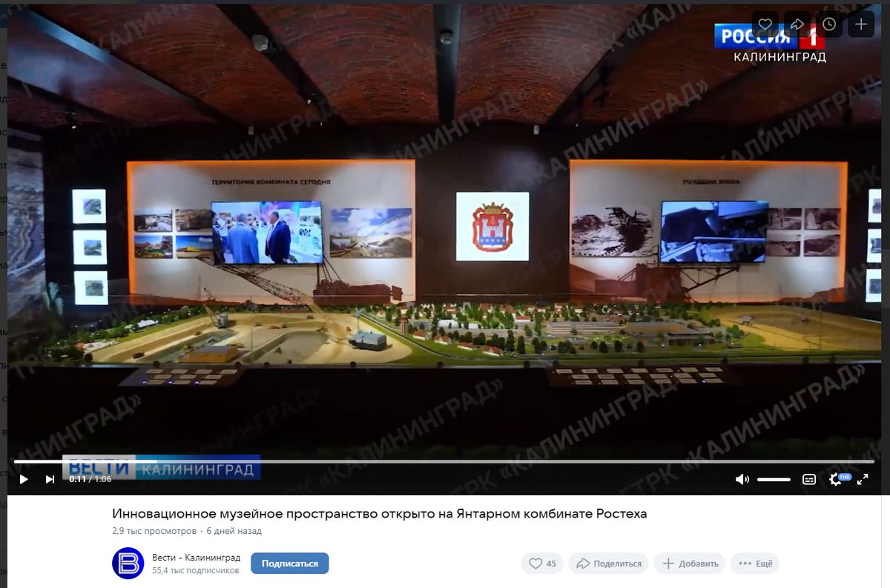This screenshot has height=588, width=890.
Task: Open the Вести - Калининград channel link
Action: click(x=196, y=558)
